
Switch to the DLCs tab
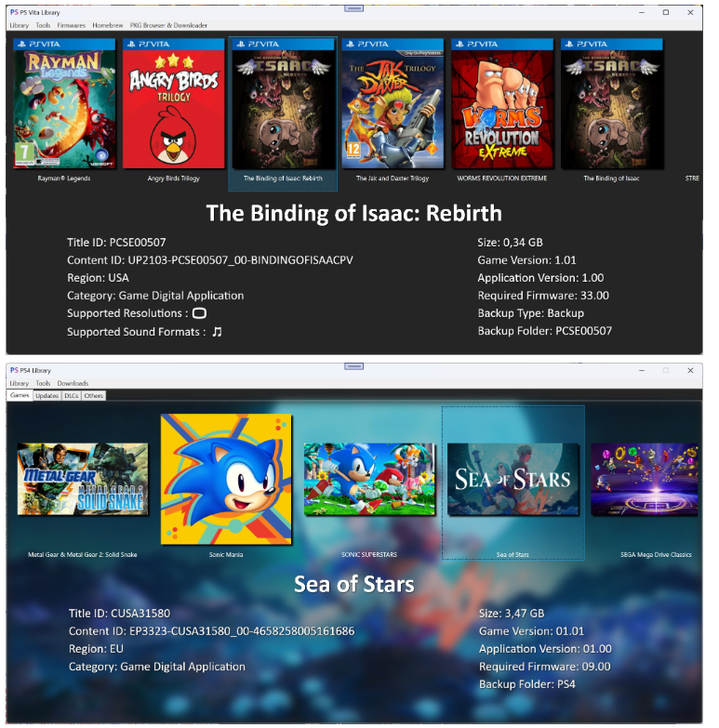[71, 396]
